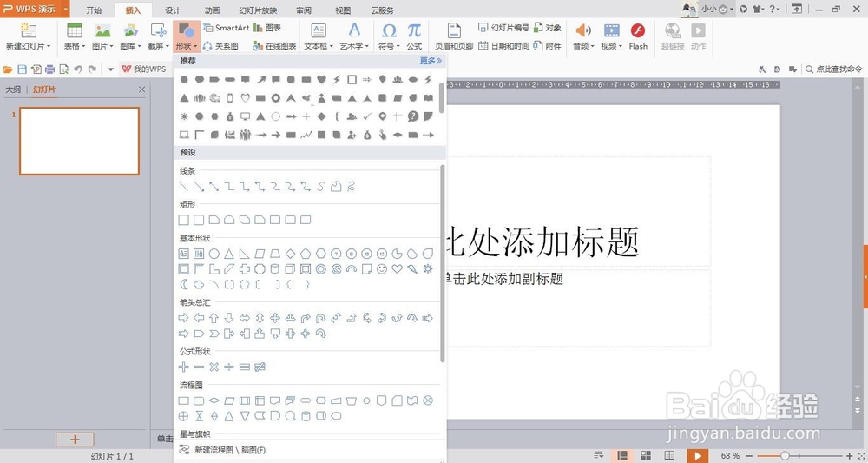Open file via folder icon
Image resolution: width=868 pixels, height=463 pixels.
click(8, 69)
